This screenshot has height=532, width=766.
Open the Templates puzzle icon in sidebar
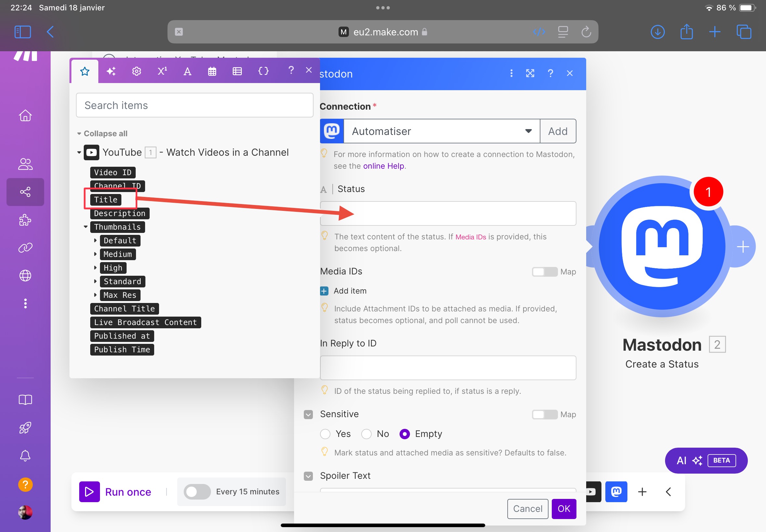tap(25, 220)
